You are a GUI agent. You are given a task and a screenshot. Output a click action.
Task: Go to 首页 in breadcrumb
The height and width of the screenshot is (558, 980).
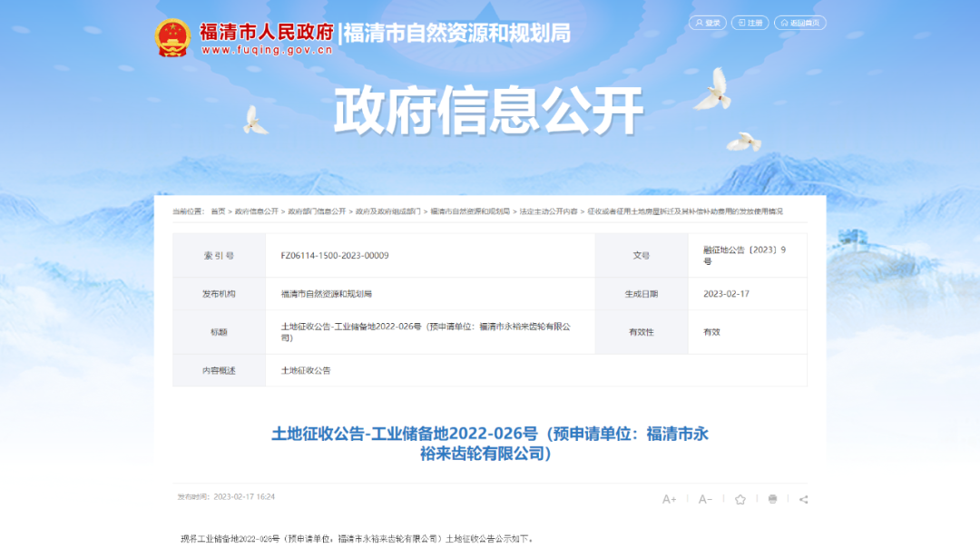point(218,211)
